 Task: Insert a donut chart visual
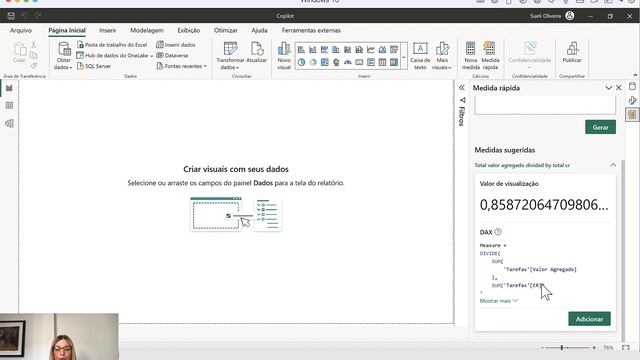tap(313, 62)
